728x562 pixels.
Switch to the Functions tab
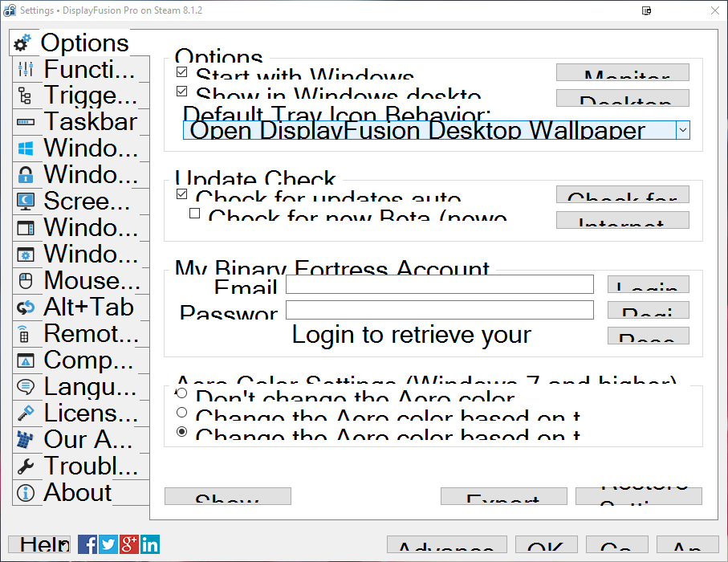[x=79, y=70]
